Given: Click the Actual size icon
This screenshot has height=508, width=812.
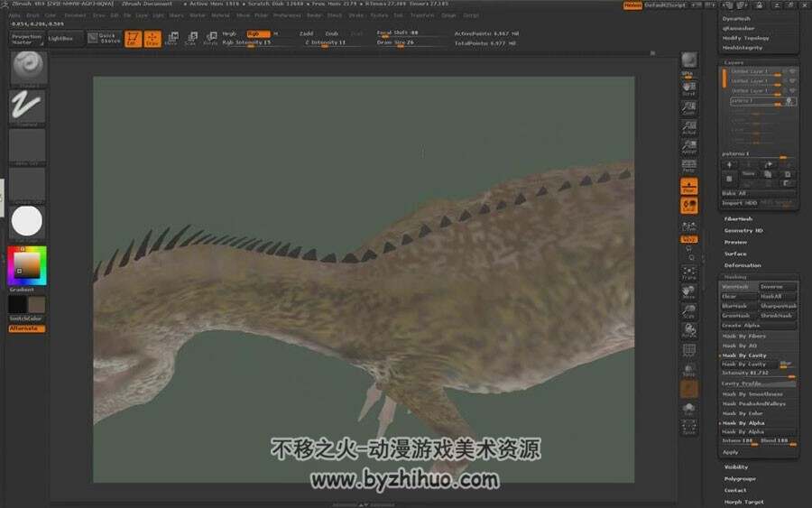Looking at the screenshot, I should [x=688, y=127].
